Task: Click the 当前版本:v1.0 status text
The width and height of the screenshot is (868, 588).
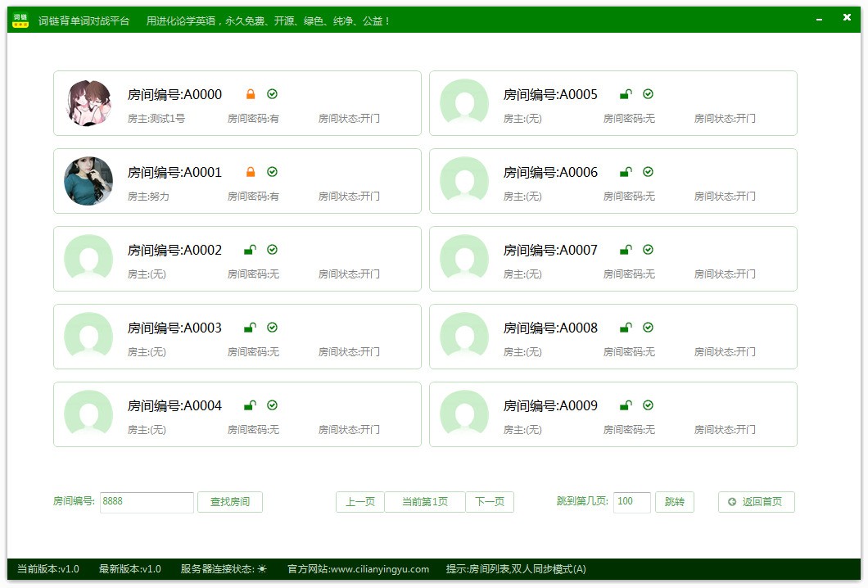Action: 48,569
